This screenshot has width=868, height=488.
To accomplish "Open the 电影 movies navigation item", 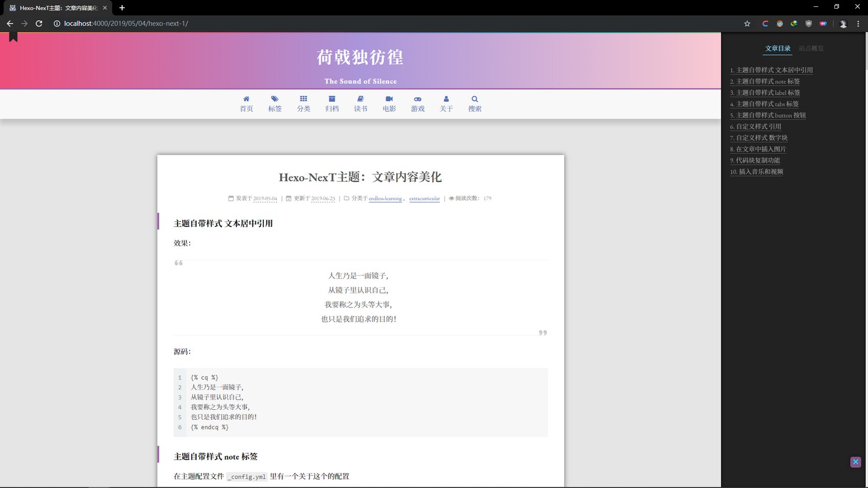I will click(389, 104).
